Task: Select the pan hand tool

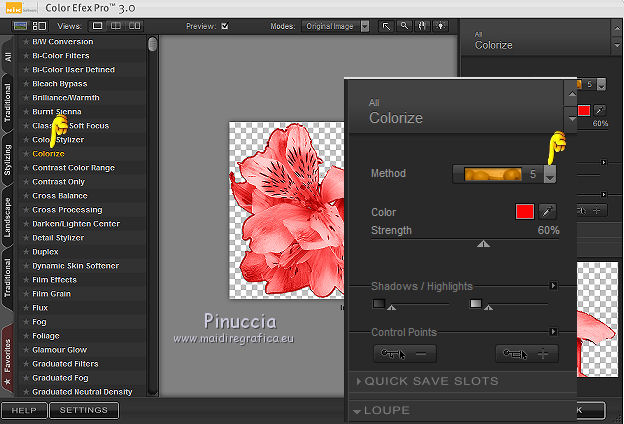Action: 422,26
